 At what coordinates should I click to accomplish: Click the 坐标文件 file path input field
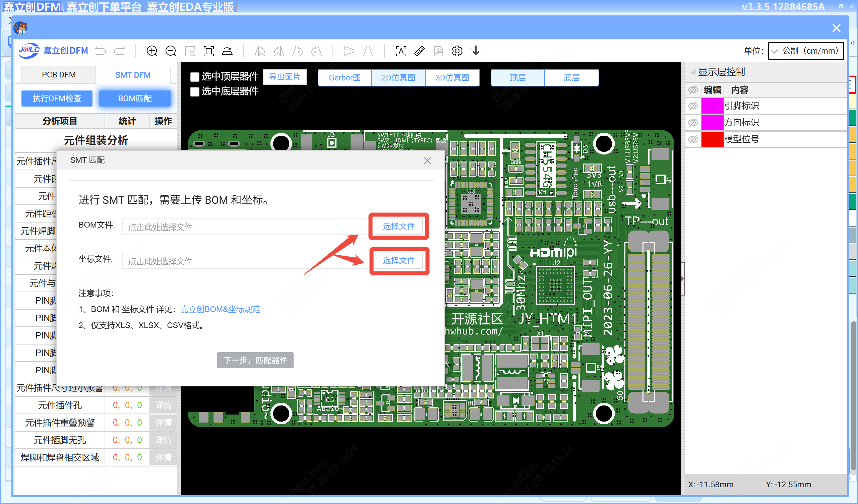coord(245,261)
